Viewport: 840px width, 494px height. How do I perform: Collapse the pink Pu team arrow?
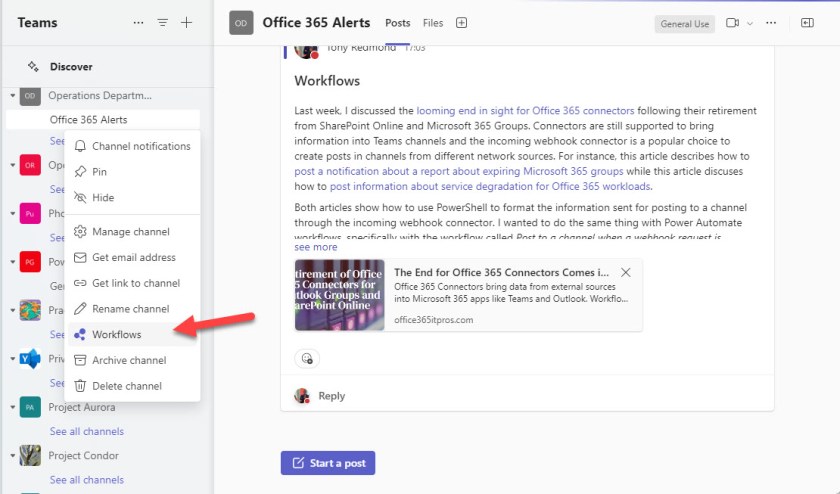point(12,213)
